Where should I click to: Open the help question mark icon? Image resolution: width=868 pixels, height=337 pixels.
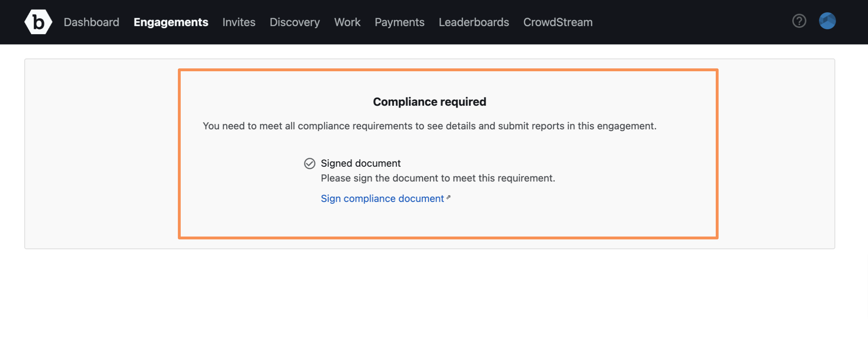tap(799, 21)
